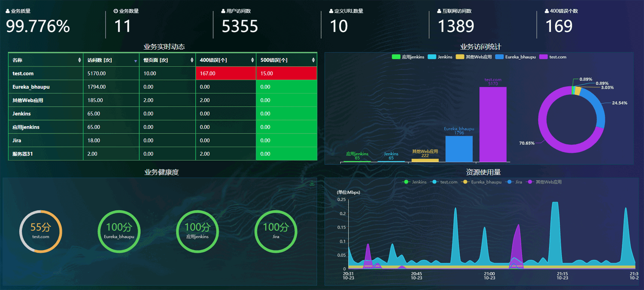Click the blue Eureka_bhaupu bar in the chart
This screenshot has width=644, height=290.
459,149
